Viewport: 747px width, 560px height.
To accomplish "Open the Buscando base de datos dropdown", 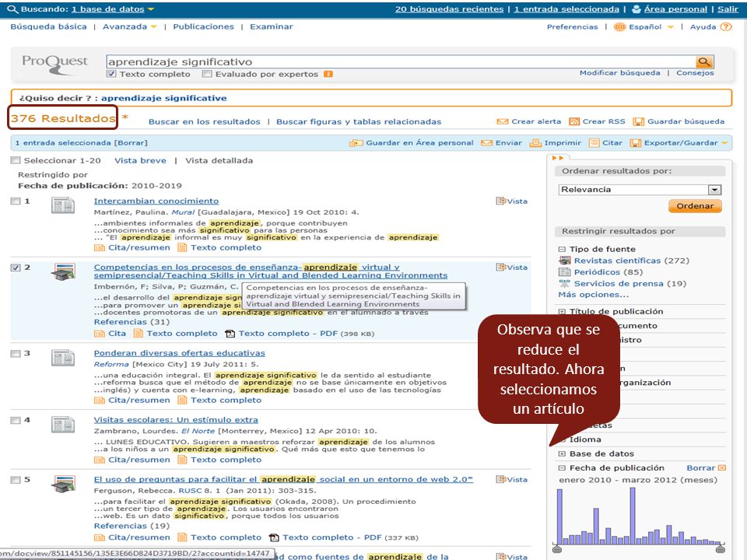I will point(151,9).
